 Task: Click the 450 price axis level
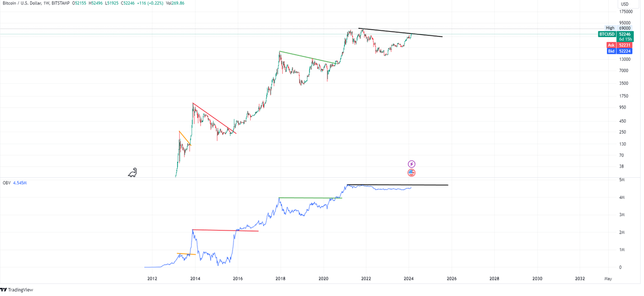[x=623, y=120]
